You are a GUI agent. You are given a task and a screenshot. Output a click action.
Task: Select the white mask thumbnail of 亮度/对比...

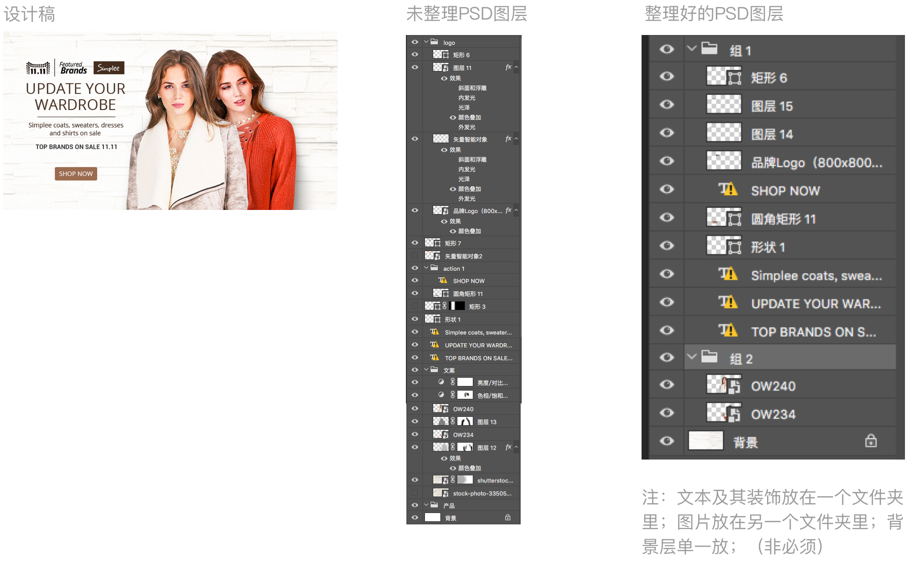(465, 382)
